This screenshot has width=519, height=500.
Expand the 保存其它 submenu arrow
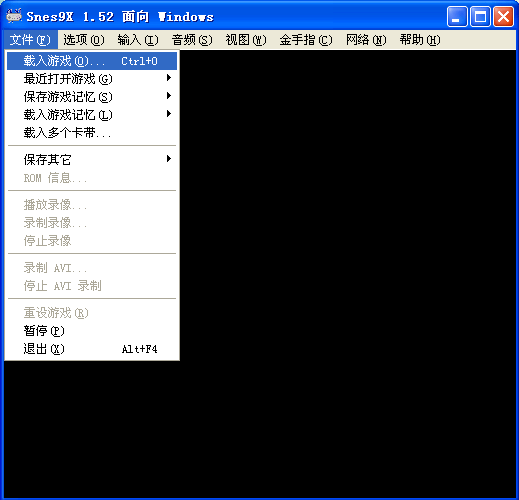coord(169,159)
